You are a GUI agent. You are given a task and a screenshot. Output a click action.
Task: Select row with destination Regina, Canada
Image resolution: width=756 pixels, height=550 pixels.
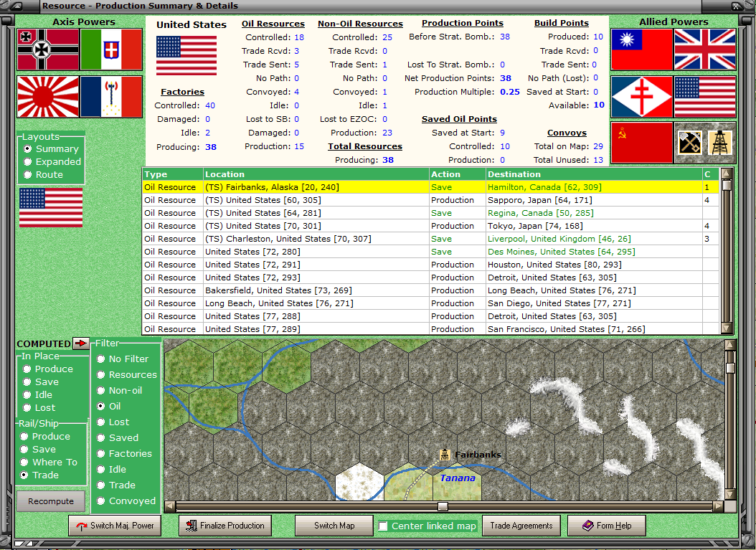(x=430, y=213)
